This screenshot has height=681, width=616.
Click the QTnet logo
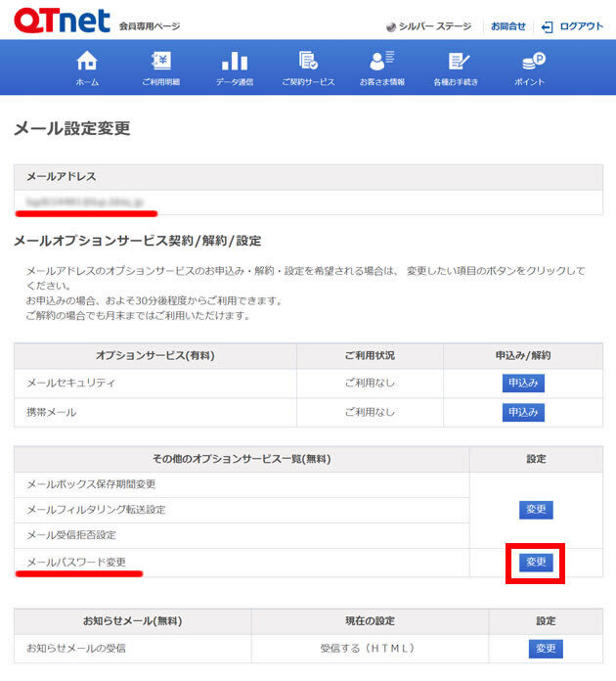57,22
